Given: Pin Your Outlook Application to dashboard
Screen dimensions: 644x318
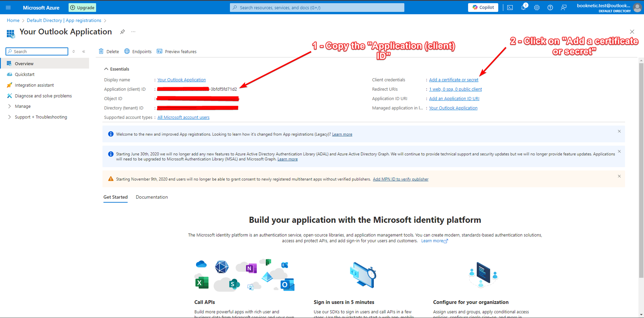Looking at the screenshot, I should (x=122, y=32).
